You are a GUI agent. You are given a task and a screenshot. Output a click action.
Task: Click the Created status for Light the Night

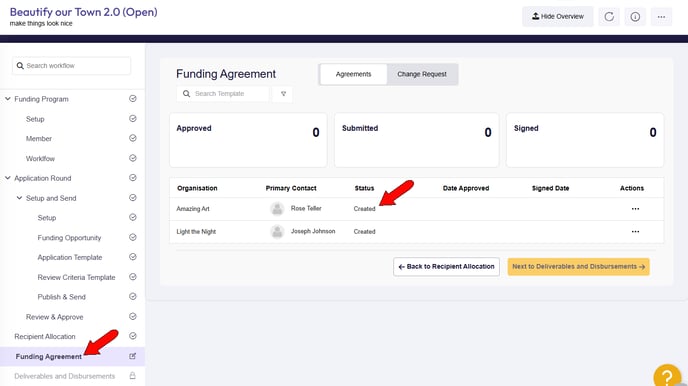[x=365, y=232]
